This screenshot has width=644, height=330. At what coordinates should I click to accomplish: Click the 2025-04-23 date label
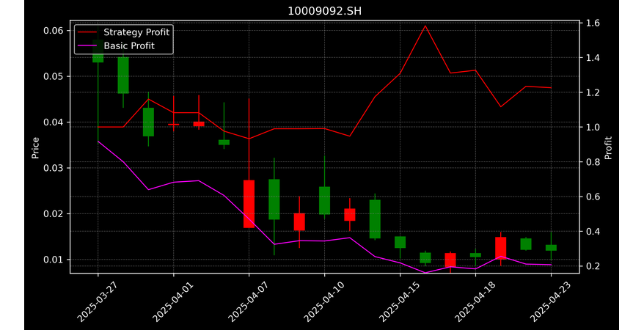[551, 302]
